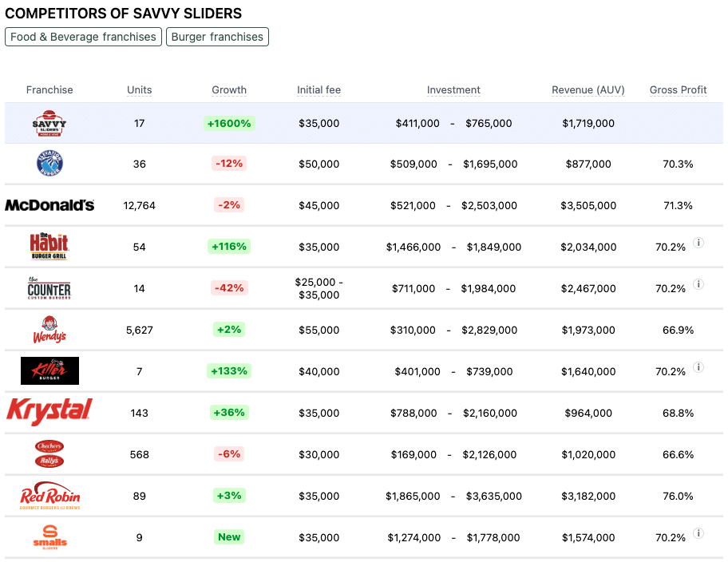Select the $45,000 initial fee
Image resolution: width=728 pixels, height=570 pixels.
pos(319,206)
